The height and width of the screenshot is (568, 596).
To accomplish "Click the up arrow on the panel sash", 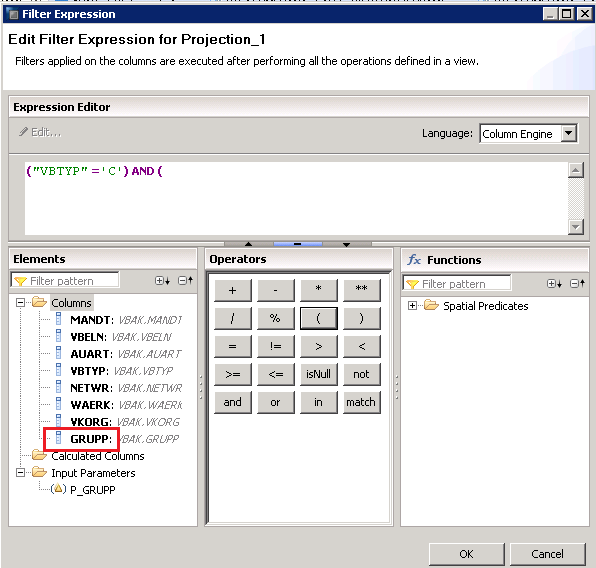I will point(249,244).
